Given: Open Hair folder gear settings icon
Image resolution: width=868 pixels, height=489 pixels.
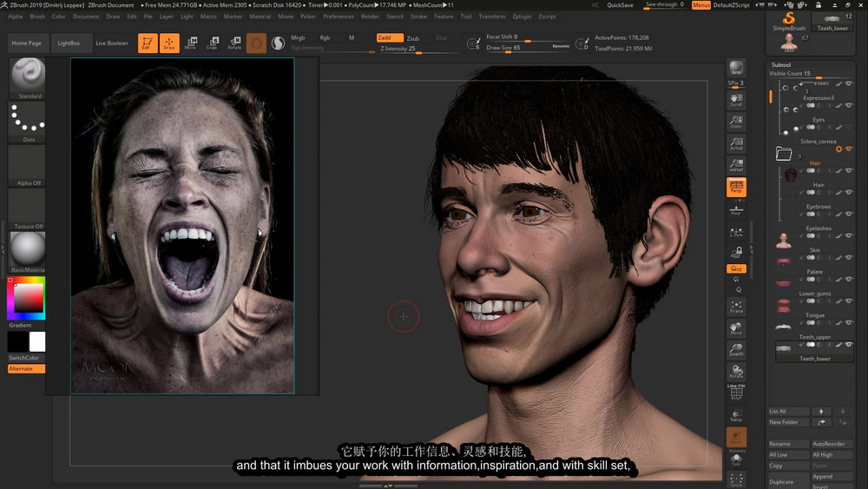Looking at the screenshot, I should [838, 149].
